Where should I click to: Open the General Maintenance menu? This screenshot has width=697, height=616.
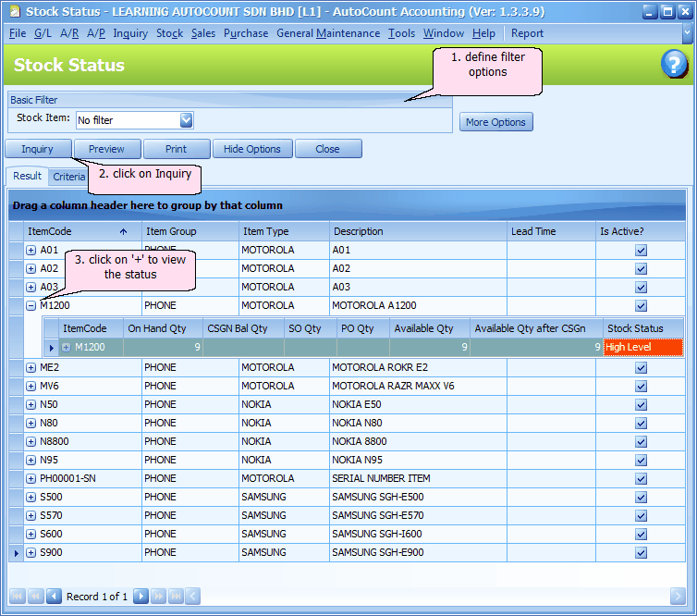tap(328, 33)
